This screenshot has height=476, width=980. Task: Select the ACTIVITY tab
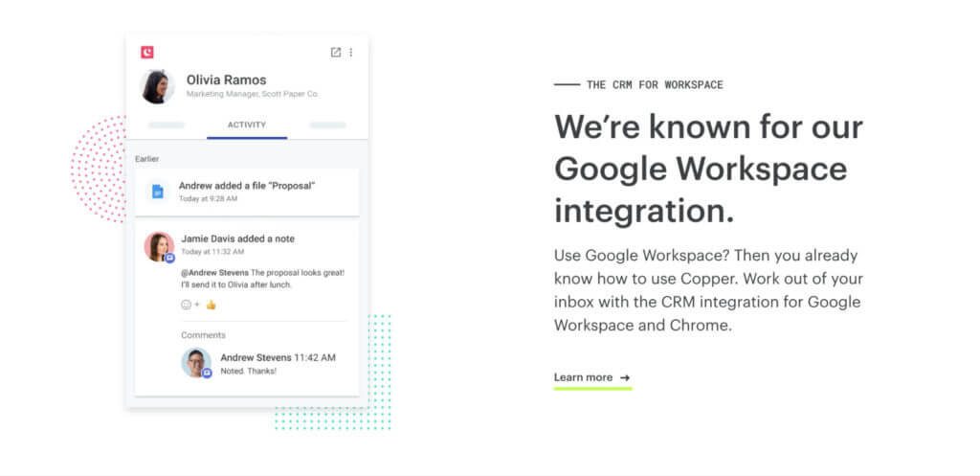pos(247,125)
